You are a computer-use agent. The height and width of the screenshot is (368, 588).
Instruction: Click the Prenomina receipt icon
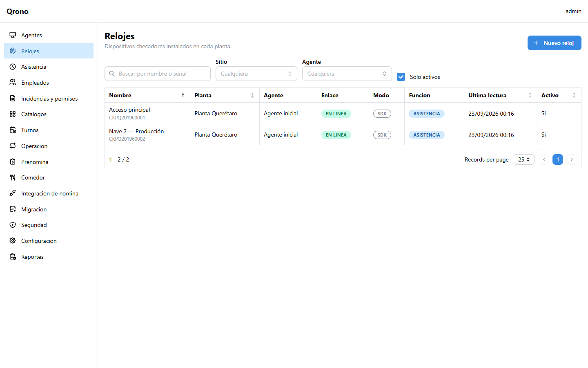pos(13,162)
